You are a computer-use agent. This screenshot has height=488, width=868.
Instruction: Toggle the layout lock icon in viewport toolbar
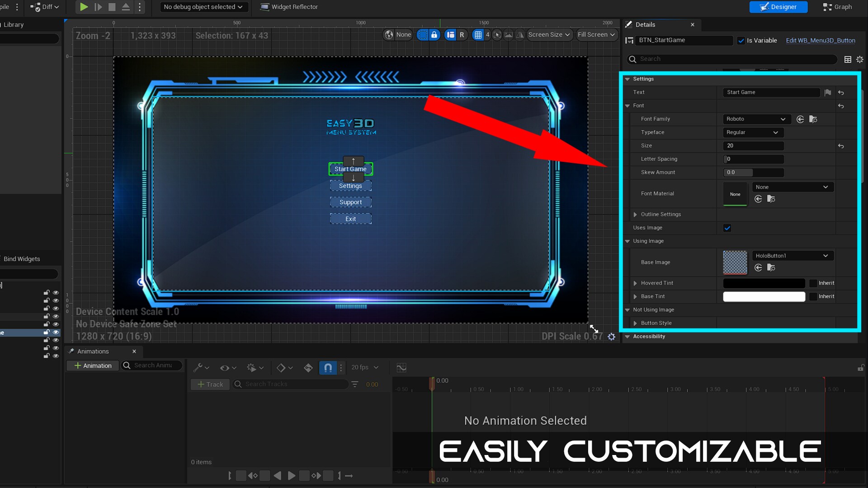[x=434, y=35]
